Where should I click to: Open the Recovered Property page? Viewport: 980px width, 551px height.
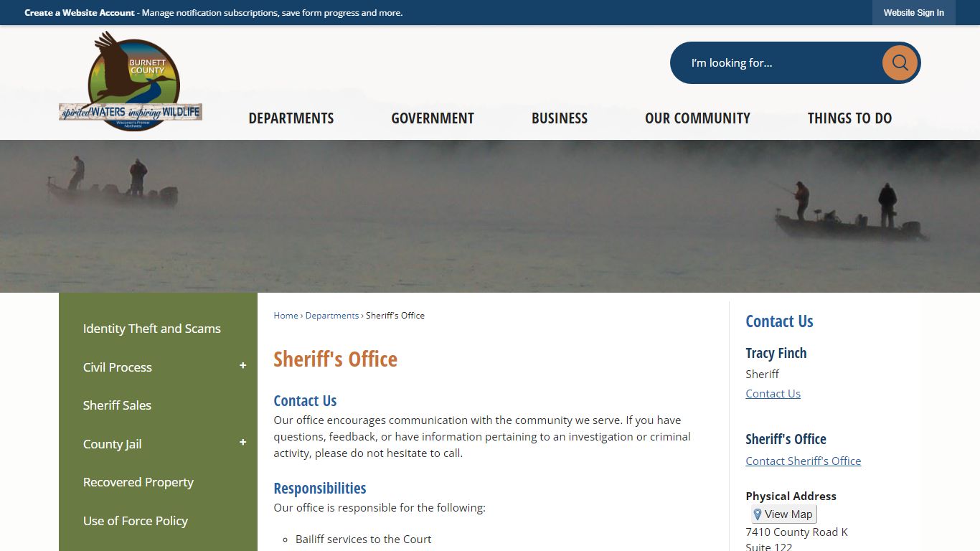coord(138,482)
